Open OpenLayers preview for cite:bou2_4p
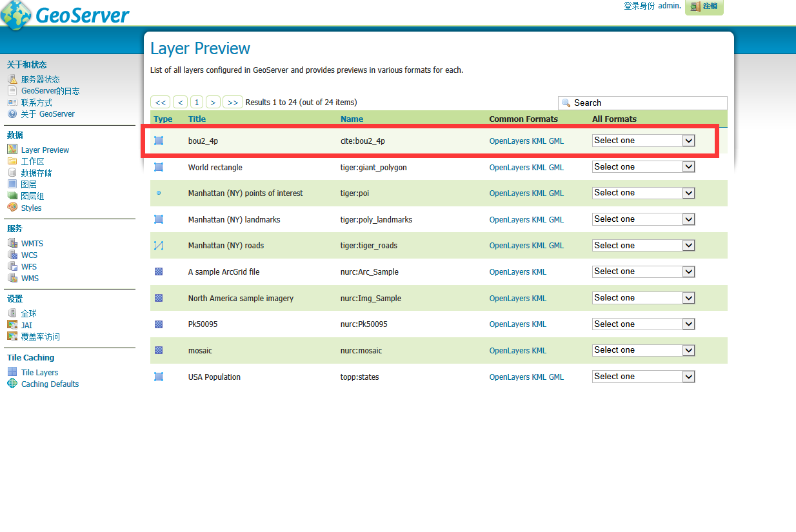 click(x=510, y=141)
